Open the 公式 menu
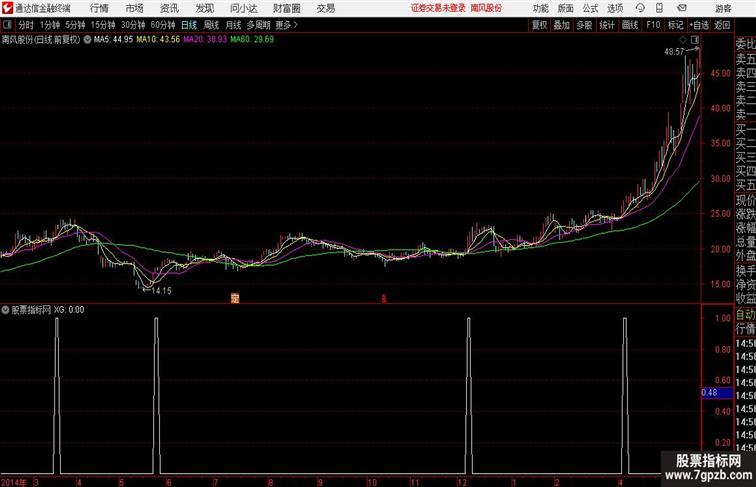This screenshot has height=487, width=756. tap(590, 8)
